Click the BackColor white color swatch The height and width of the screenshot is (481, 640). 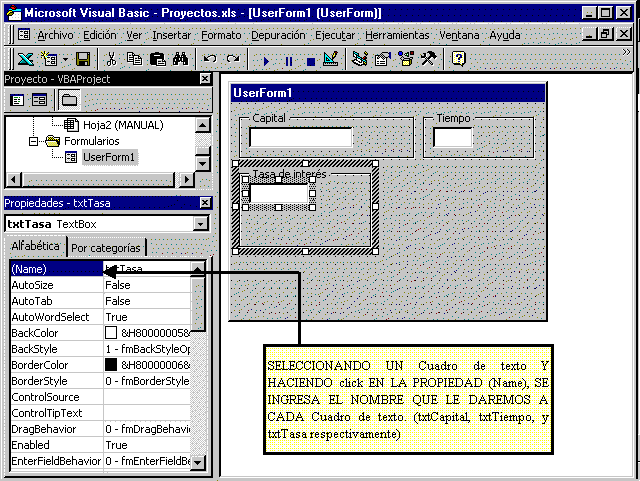coord(111,333)
